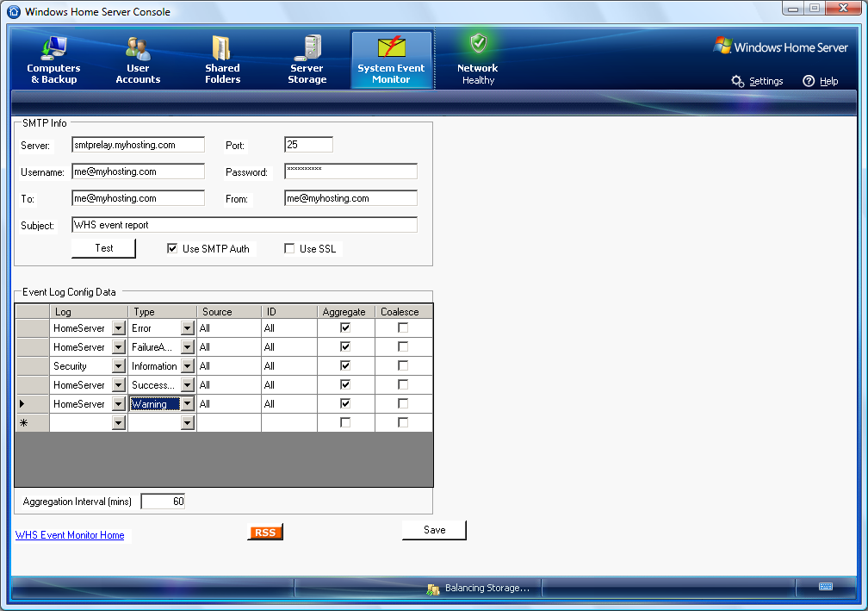Image resolution: width=868 pixels, height=611 pixels.
Task: Open the Help question mark icon
Action: click(809, 81)
